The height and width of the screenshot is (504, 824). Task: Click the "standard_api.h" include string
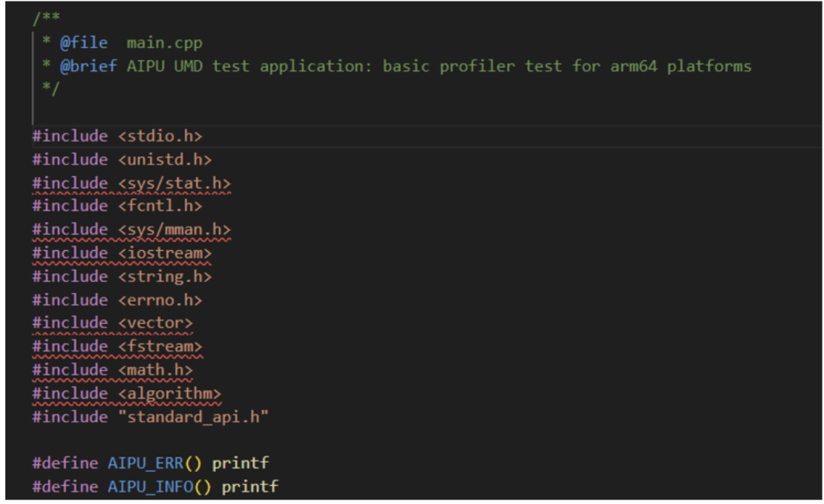pyautogui.click(x=193, y=417)
